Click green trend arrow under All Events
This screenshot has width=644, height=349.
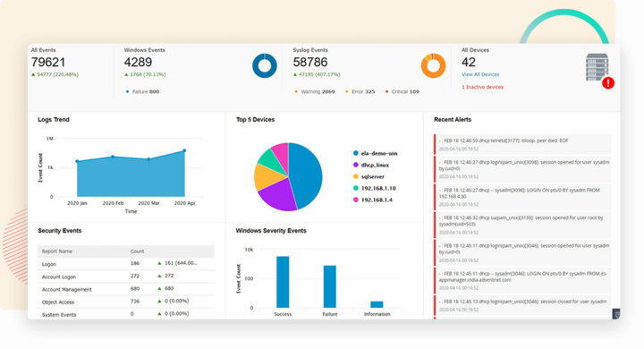click(33, 74)
